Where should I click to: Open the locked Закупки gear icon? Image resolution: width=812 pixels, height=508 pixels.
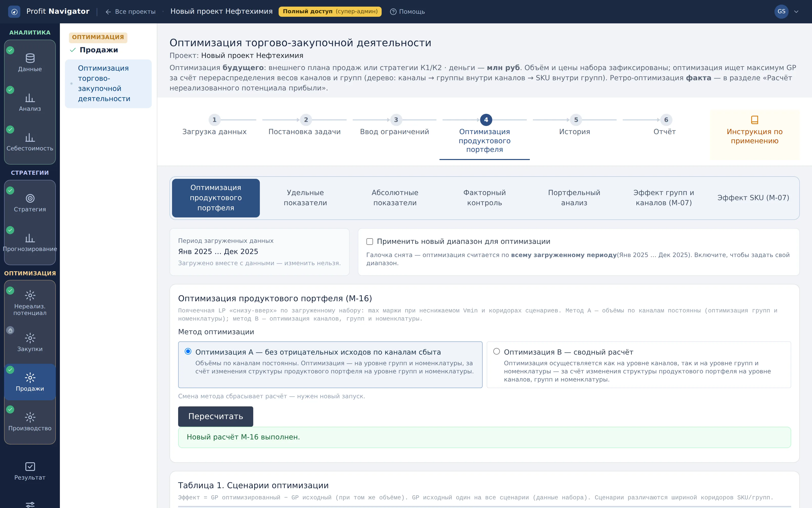(30, 338)
